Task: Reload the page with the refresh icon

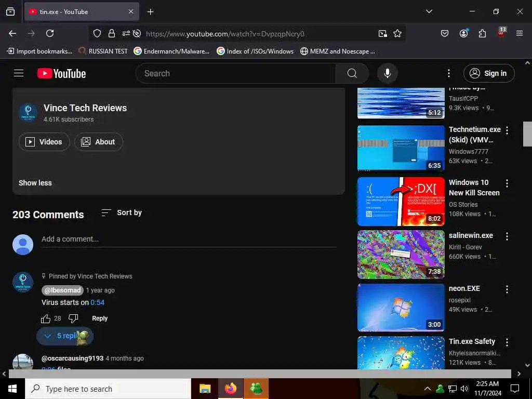Action: pos(50,33)
